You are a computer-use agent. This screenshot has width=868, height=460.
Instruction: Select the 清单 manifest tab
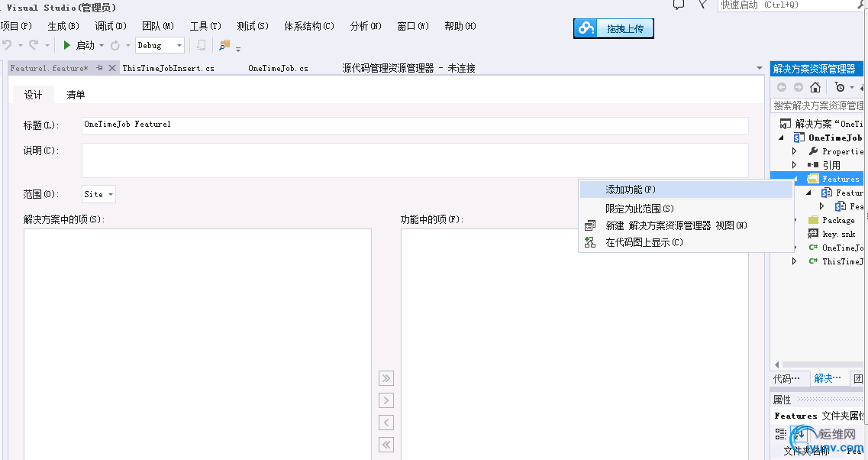[76, 95]
